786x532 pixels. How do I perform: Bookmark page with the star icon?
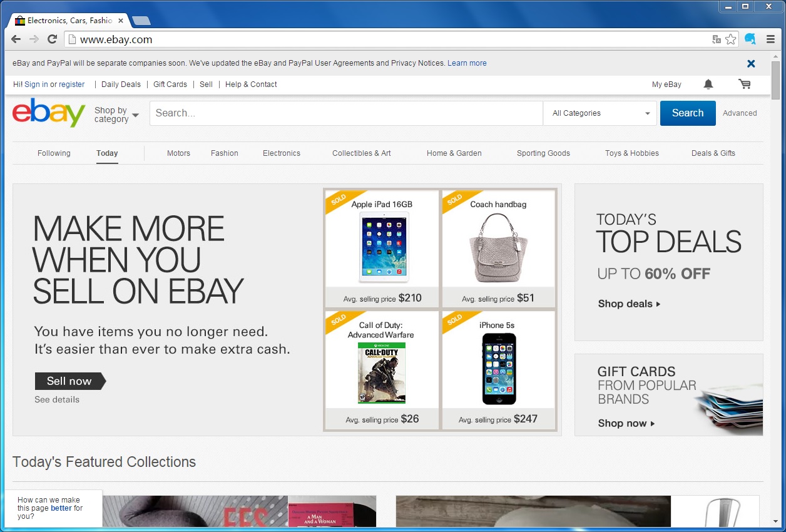pyautogui.click(x=730, y=39)
